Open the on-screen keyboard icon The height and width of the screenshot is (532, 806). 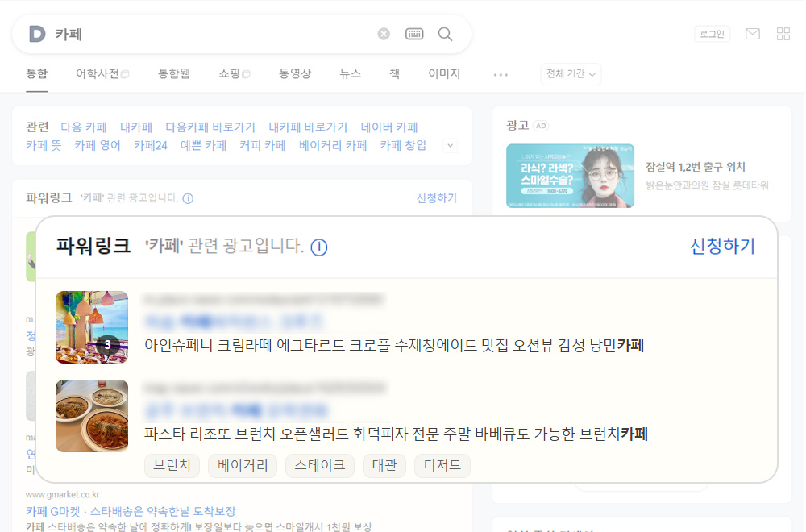414,34
